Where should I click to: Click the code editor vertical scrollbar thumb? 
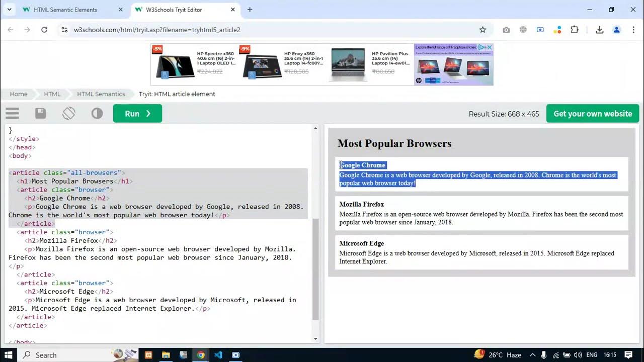click(315, 269)
